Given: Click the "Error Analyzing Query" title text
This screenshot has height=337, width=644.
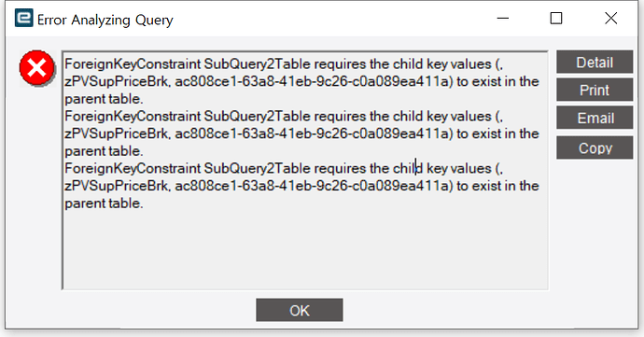Looking at the screenshot, I should coord(105,20).
